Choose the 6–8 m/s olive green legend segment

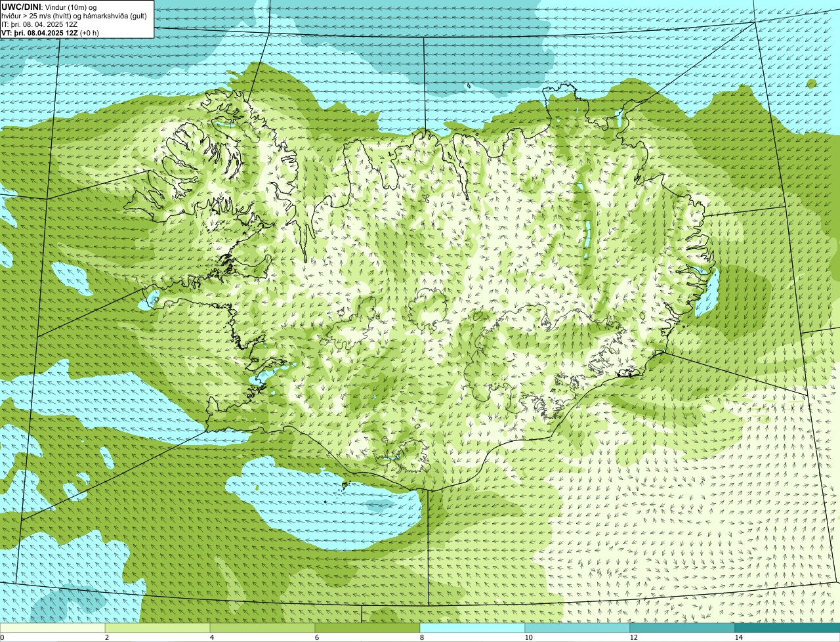pyautogui.click(x=367, y=628)
